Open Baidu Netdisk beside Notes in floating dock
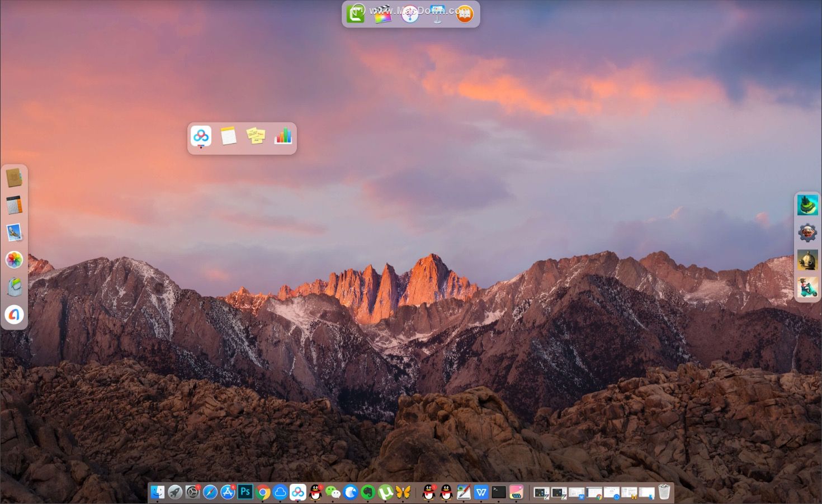This screenshot has width=822, height=504. coord(201,136)
